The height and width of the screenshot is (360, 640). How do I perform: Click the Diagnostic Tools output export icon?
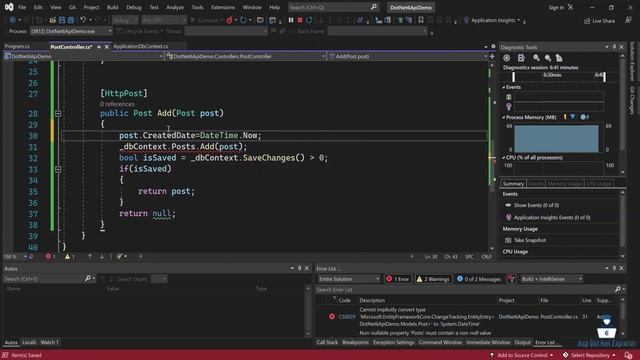coord(521,58)
